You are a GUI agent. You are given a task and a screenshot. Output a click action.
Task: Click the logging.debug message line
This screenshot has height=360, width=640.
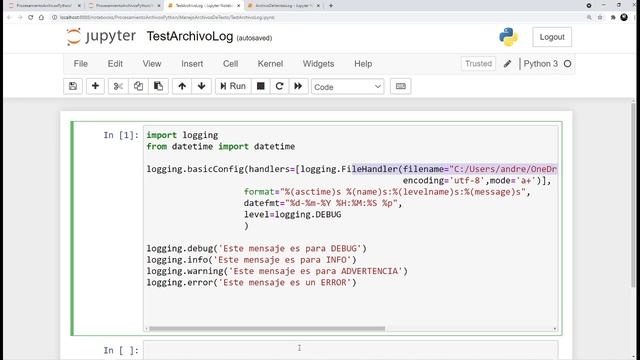[256, 249]
